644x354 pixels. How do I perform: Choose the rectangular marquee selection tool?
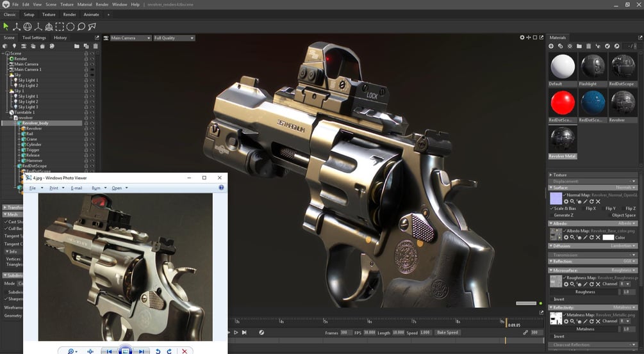pos(60,27)
